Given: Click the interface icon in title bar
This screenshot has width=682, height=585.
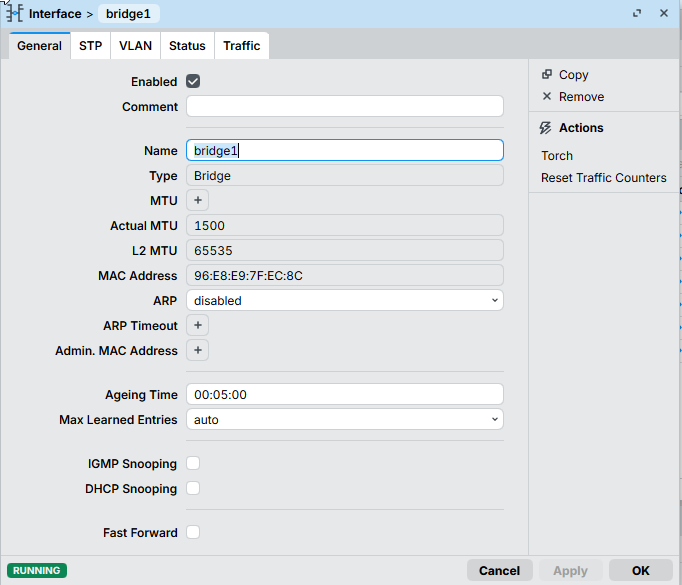Looking at the screenshot, I should (15, 14).
